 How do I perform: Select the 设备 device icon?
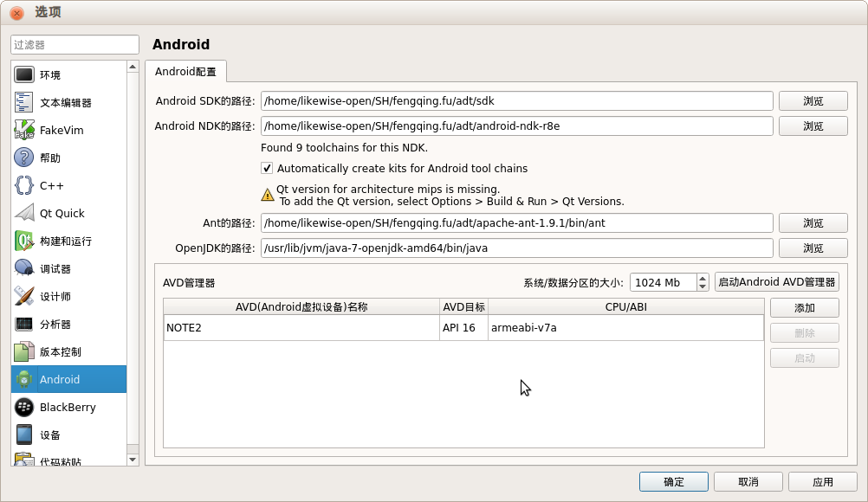[x=23, y=434]
